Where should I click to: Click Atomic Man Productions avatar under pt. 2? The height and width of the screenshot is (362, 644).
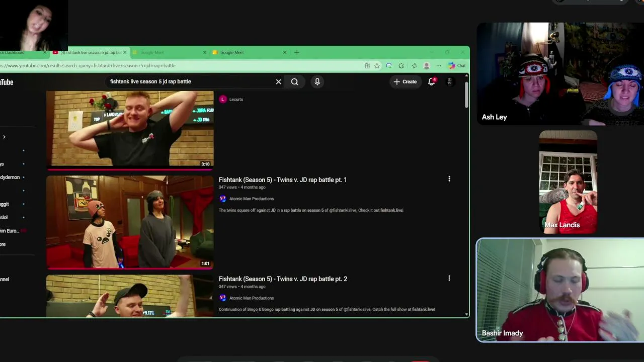click(x=223, y=298)
